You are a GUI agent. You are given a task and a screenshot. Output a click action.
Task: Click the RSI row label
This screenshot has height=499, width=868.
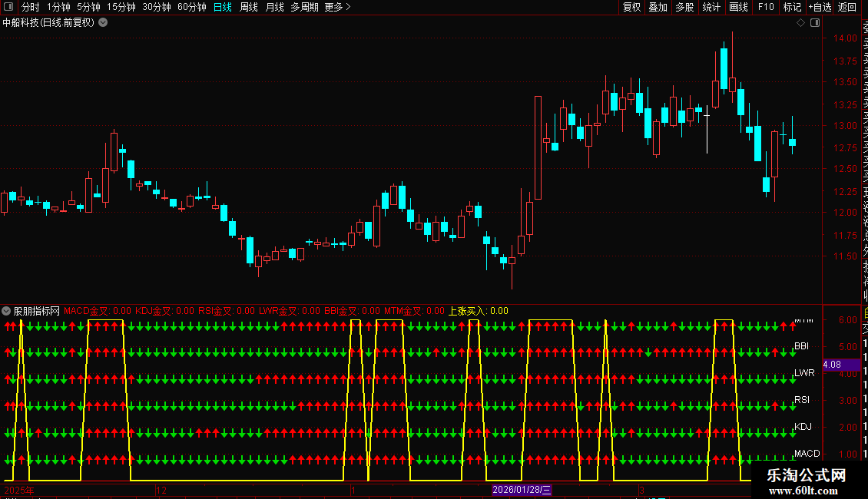(x=802, y=399)
